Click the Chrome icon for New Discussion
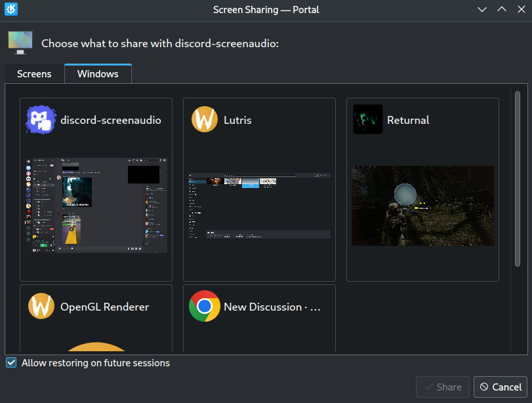Image resolution: width=532 pixels, height=403 pixels. click(205, 306)
